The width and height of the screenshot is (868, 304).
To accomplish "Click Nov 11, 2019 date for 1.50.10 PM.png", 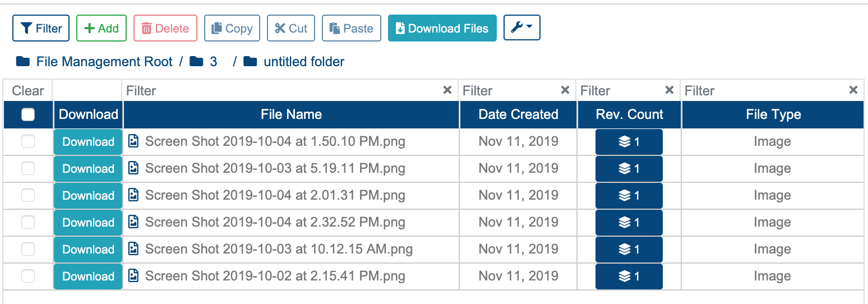I will coord(519,141).
